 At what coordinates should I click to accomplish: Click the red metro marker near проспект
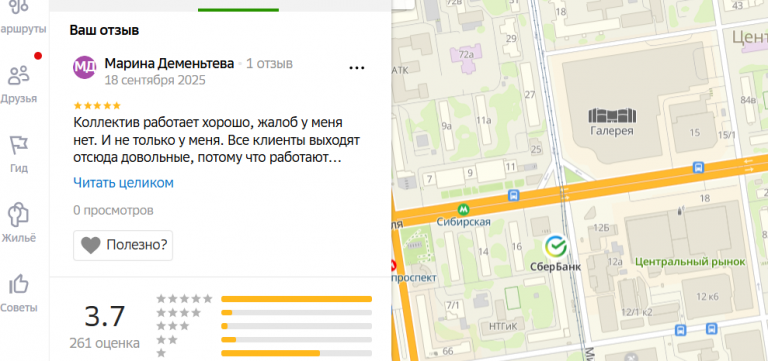[x=393, y=266]
